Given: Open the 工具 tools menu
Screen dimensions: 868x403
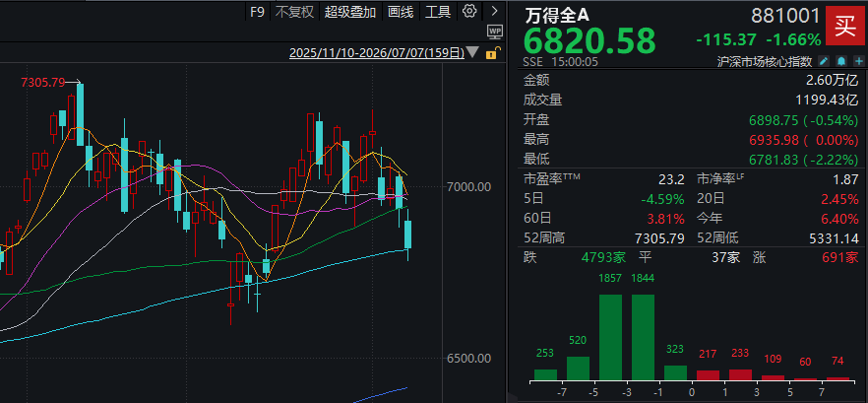Looking at the screenshot, I should point(438,12).
